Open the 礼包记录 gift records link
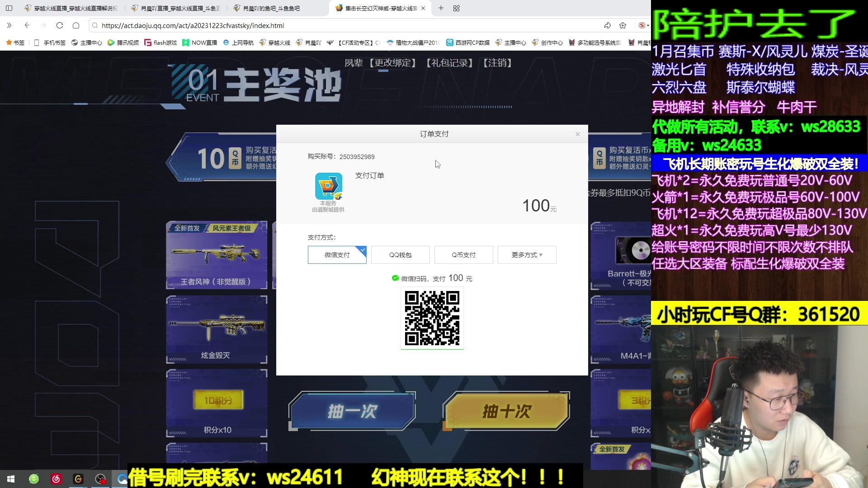The image size is (868, 488). tap(449, 63)
